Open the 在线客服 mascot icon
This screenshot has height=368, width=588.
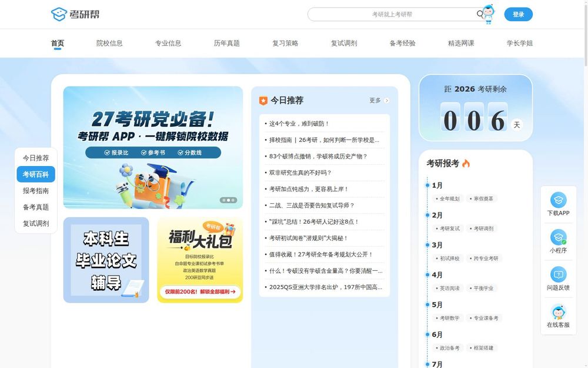559,311
